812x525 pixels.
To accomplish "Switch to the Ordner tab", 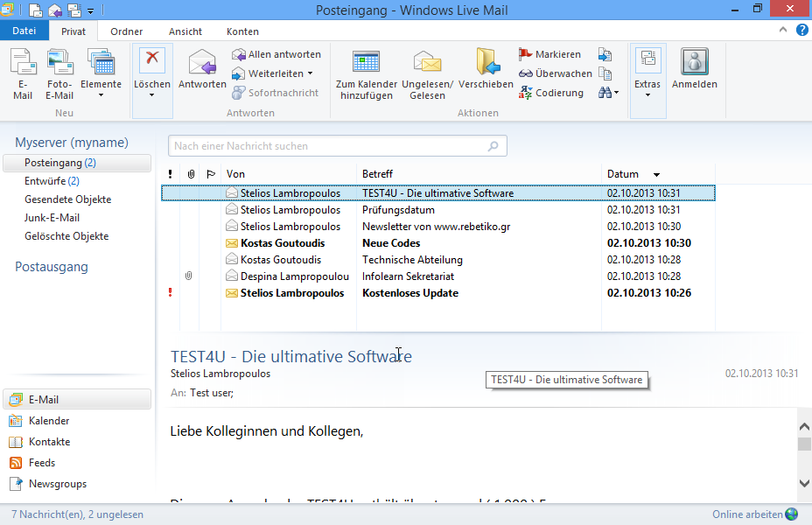I will tap(126, 31).
